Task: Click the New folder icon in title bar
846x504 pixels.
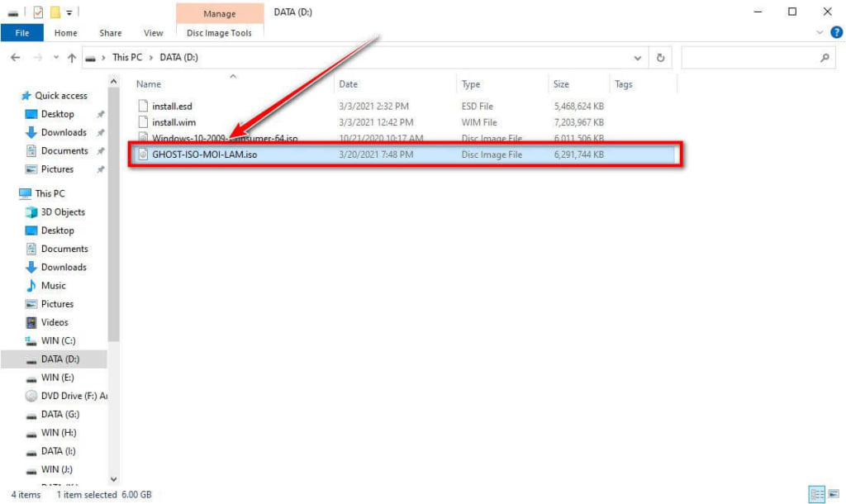Action: [54, 12]
